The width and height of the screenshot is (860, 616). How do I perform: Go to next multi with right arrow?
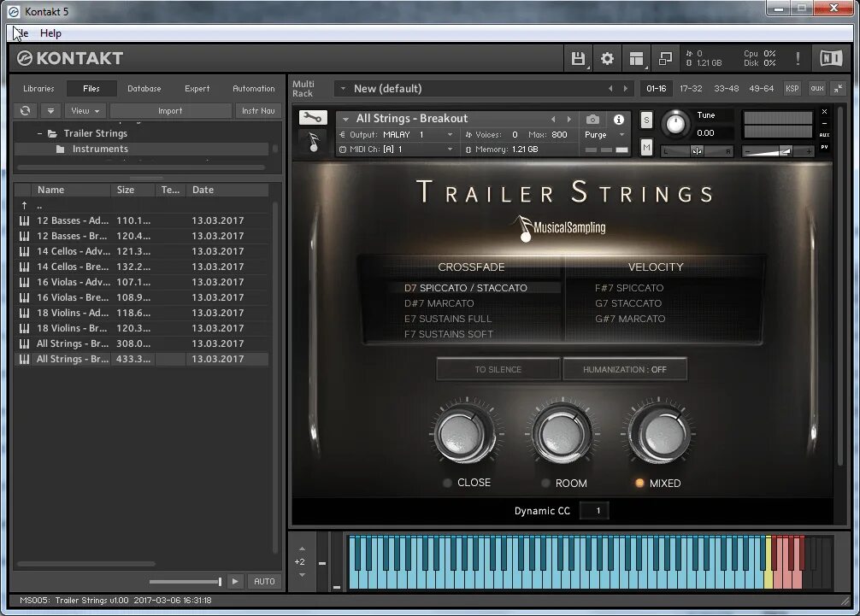coord(625,88)
